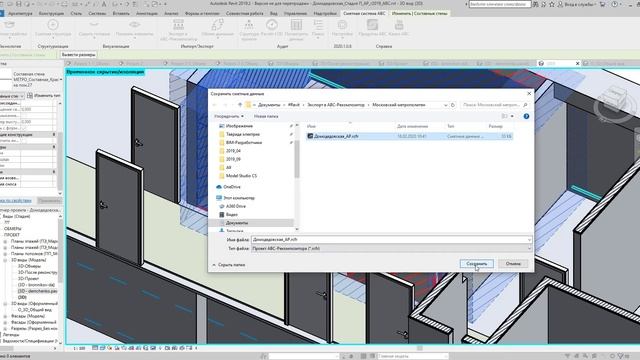Viewport: 640px width, 360px height.
Task: Click Новая папка in the dialog toolbar
Action: click(266, 116)
